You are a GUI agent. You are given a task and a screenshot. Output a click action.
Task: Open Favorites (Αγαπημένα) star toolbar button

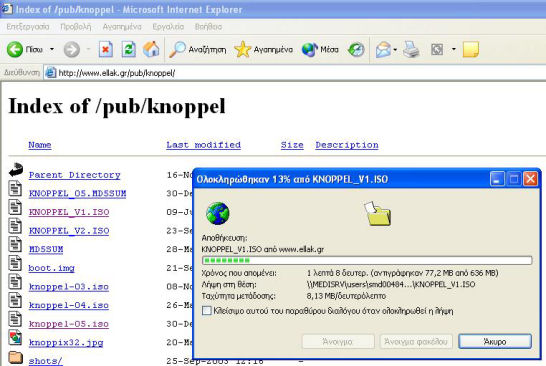click(263, 49)
